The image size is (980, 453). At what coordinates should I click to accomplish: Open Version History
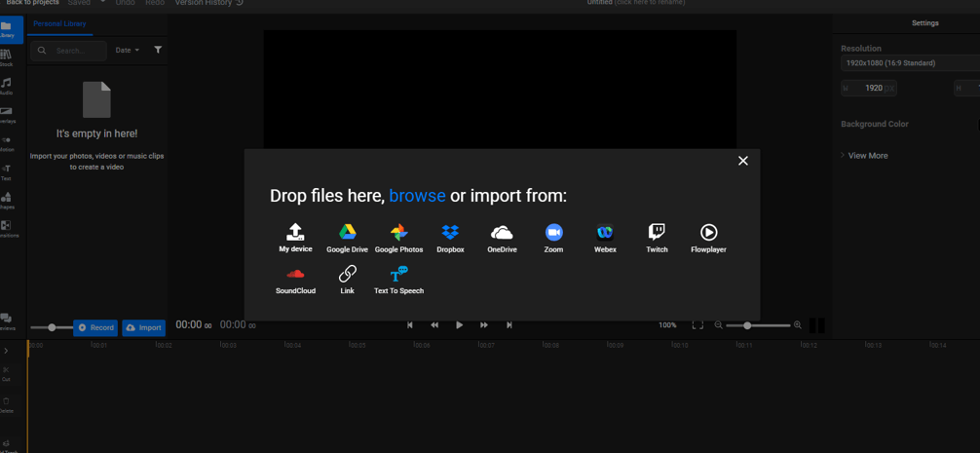point(208,3)
